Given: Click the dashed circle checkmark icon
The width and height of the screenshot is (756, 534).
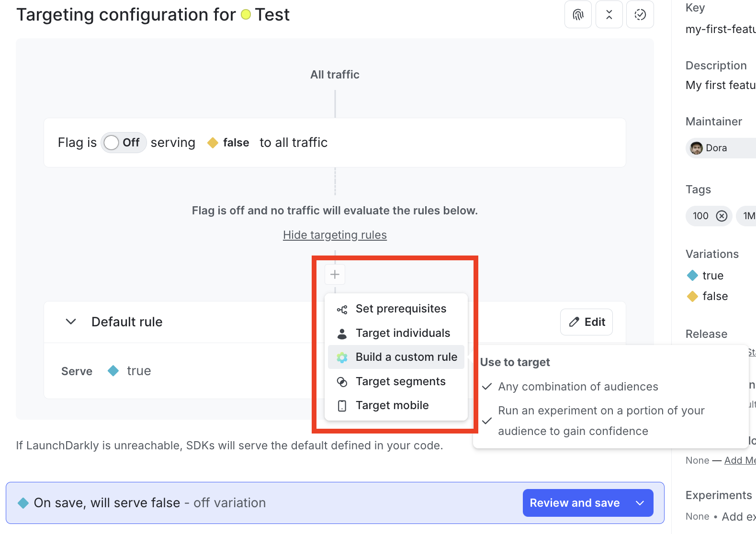Looking at the screenshot, I should (x=640, y=15).
